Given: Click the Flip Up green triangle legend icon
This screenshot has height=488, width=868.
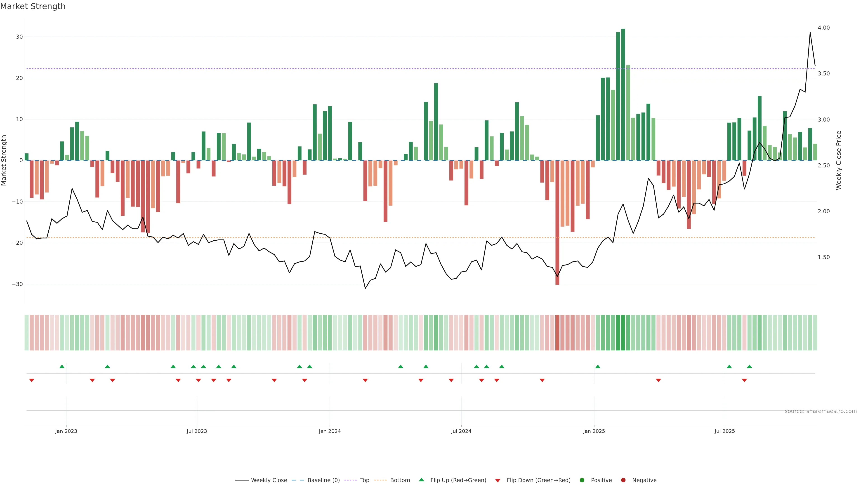Looking at the screenshot, I should [x=421, y=480].
